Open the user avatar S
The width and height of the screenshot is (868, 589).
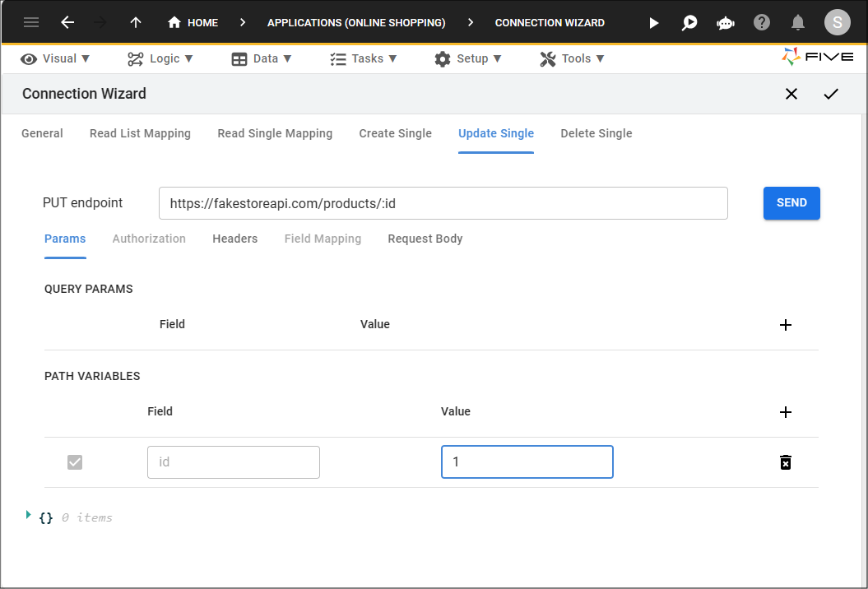click(x=837, y=23)
